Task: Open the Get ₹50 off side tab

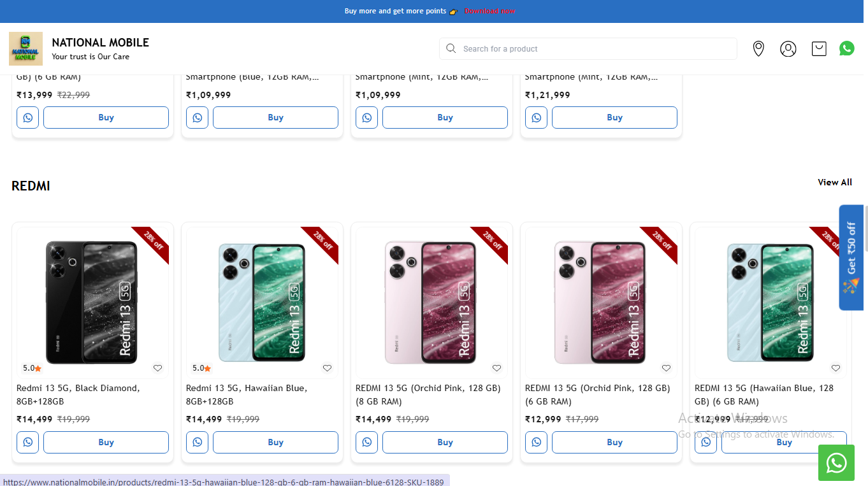Action: point(851,257)
